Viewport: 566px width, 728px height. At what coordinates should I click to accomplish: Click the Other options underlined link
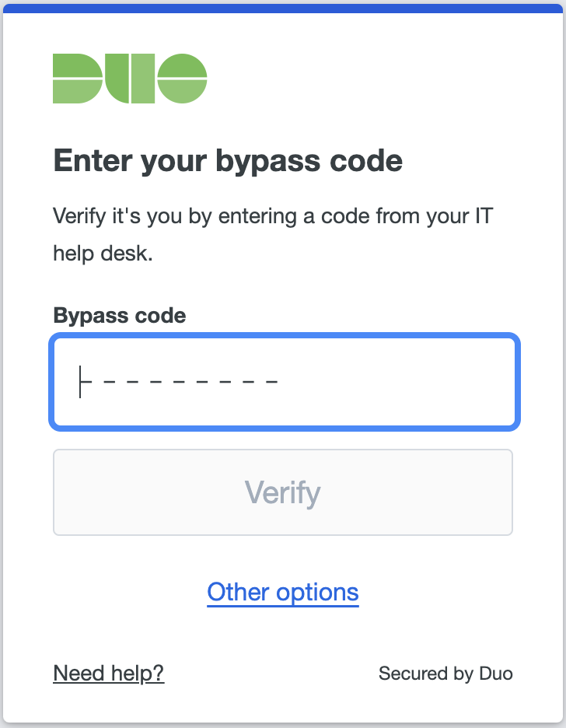(282, 592)
